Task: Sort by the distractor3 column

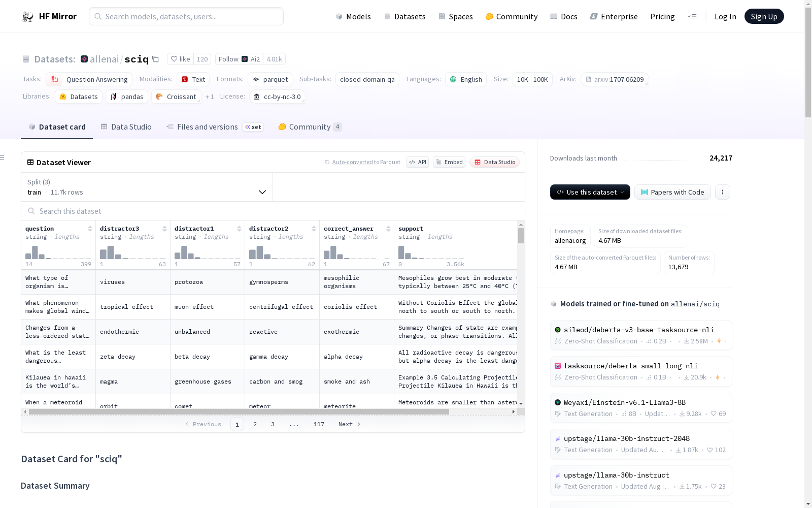Action: pyautogui.click(x=164, y=229)
